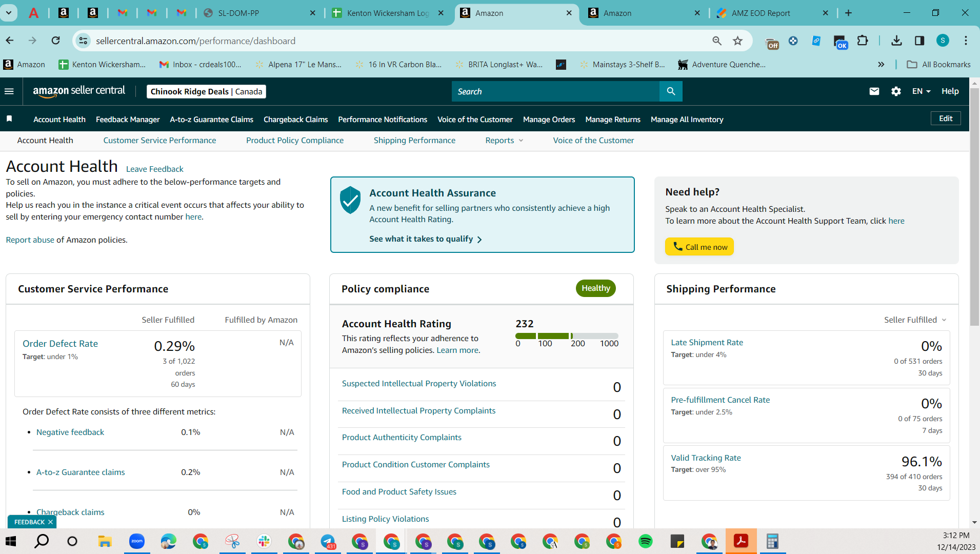Screen dimensions: 980x554
Task: Expand the Reports dropdown menu
Action: (x=504, y=140)
